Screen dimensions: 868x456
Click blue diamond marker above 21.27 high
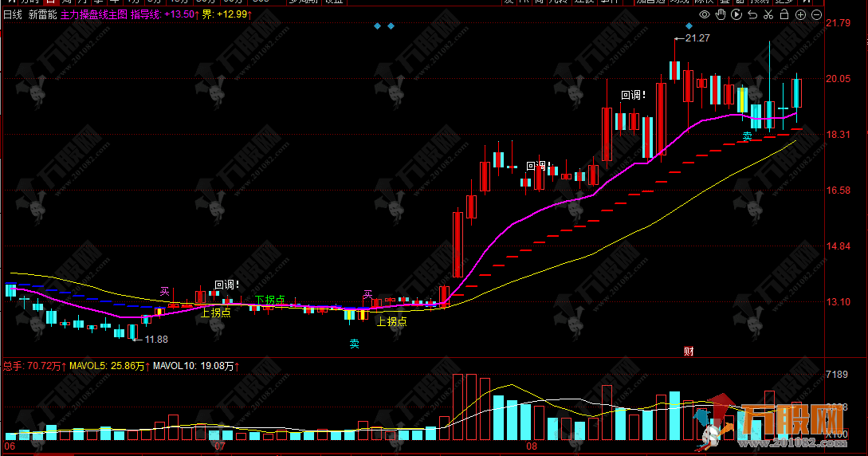tap(689, 26)
